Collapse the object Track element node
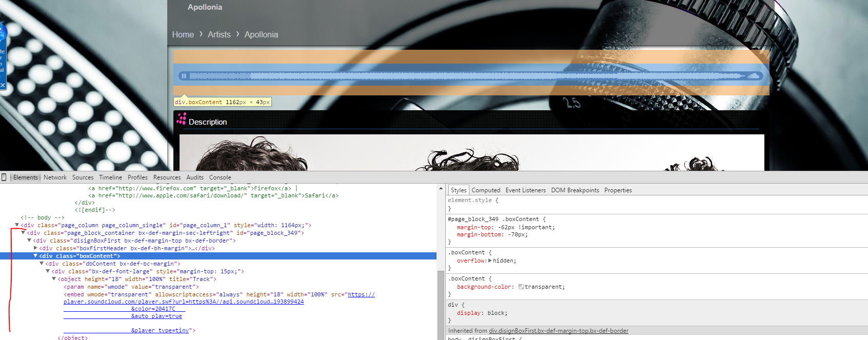The height and width of the screenshot is (340, 868). [x=54, y=279]
